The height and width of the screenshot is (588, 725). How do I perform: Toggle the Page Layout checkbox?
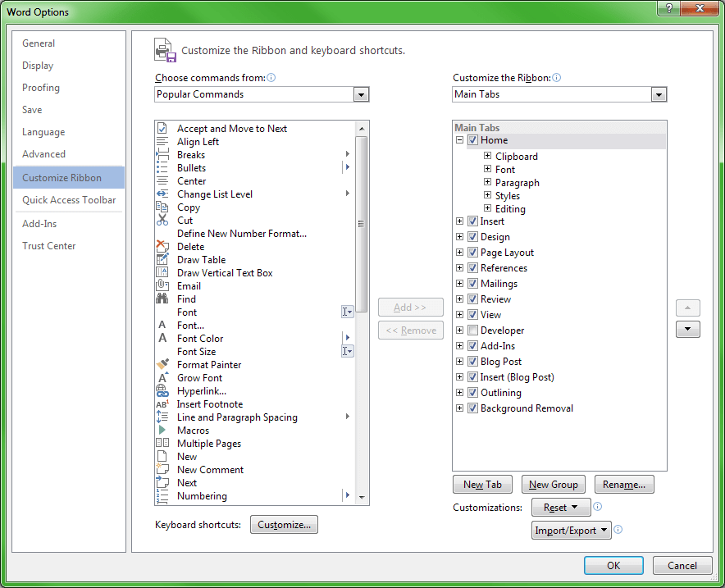click(x=472, y=253)
